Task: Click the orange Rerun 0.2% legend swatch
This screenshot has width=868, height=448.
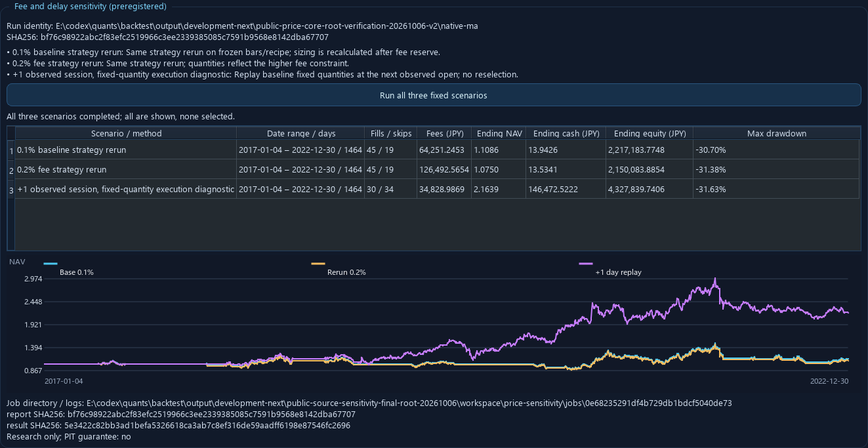Action: [x=318, y=264]
